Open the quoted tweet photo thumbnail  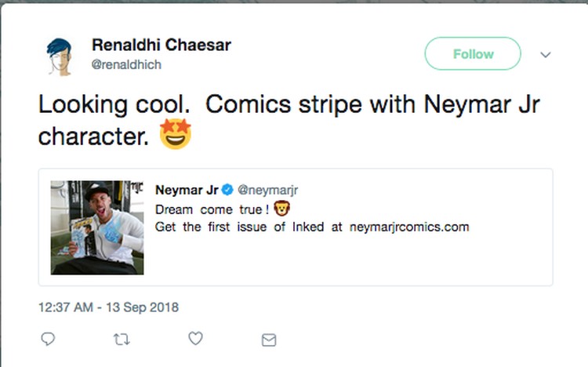[x=97, y=227]
